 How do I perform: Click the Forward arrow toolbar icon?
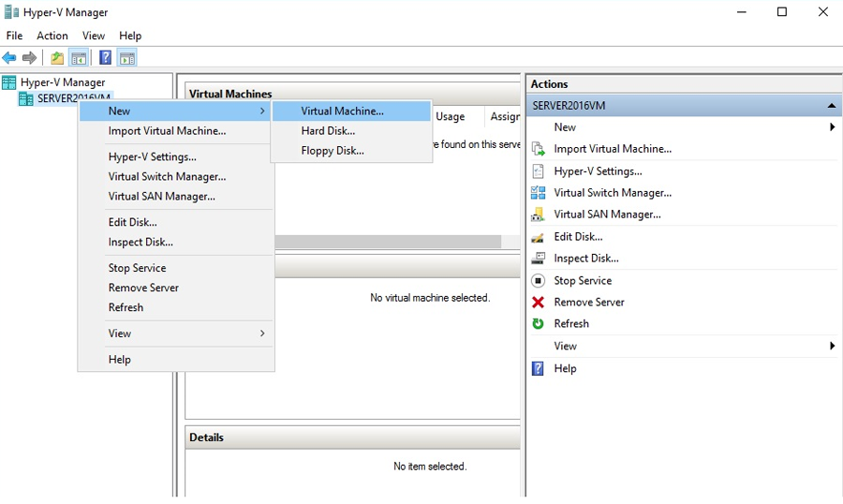pyautogui.click(x=29, y=57)
